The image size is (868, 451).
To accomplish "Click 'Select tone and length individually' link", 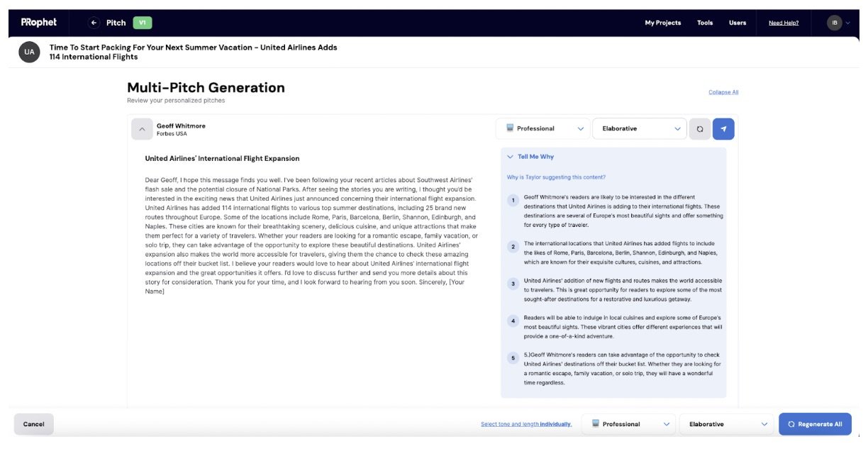I will tap(526, 424).
